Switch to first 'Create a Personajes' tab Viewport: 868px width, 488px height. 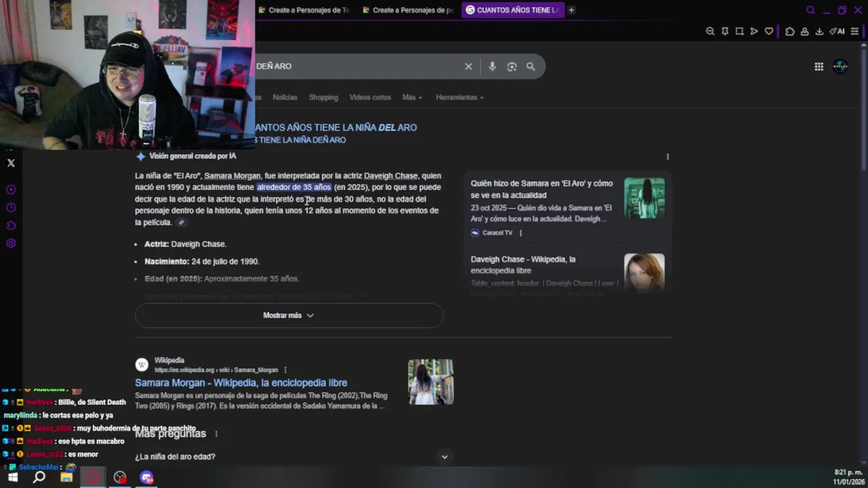click(305, 10)
